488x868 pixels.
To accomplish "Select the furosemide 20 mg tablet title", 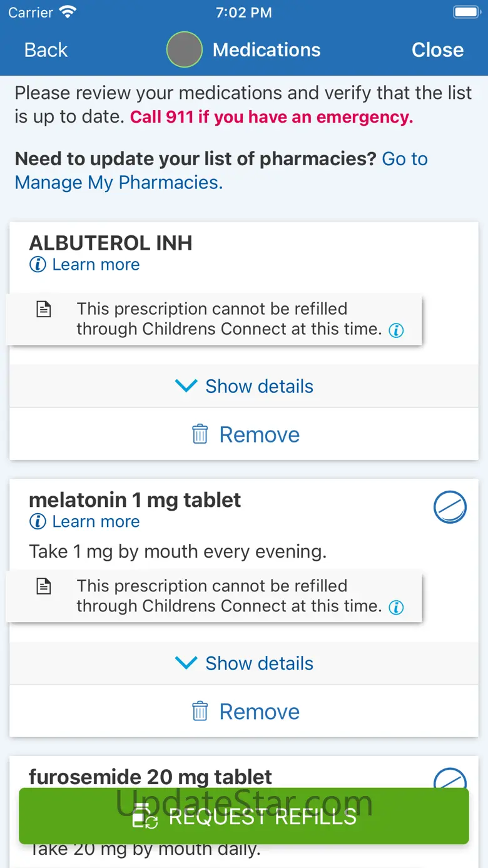I will pyautogui.click(x=150, y=777).
